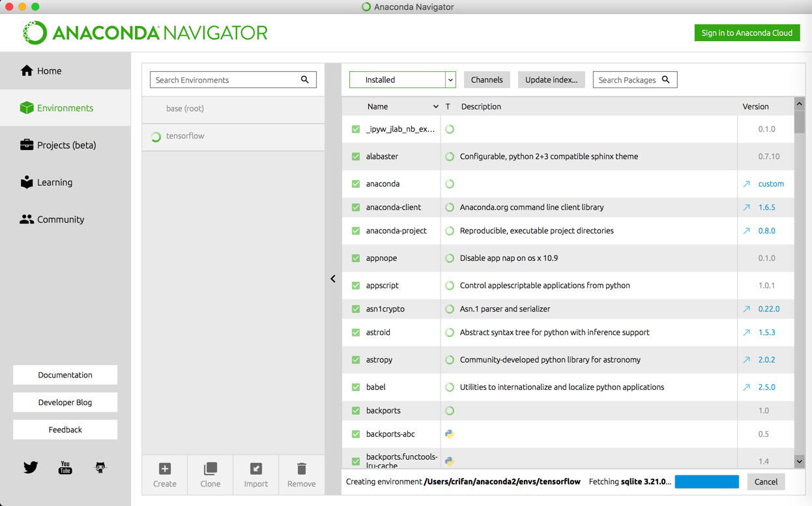Toggle the anaconda-client checkbox
The width and height of the screenshot is (812, 506).
coord(356,207)
